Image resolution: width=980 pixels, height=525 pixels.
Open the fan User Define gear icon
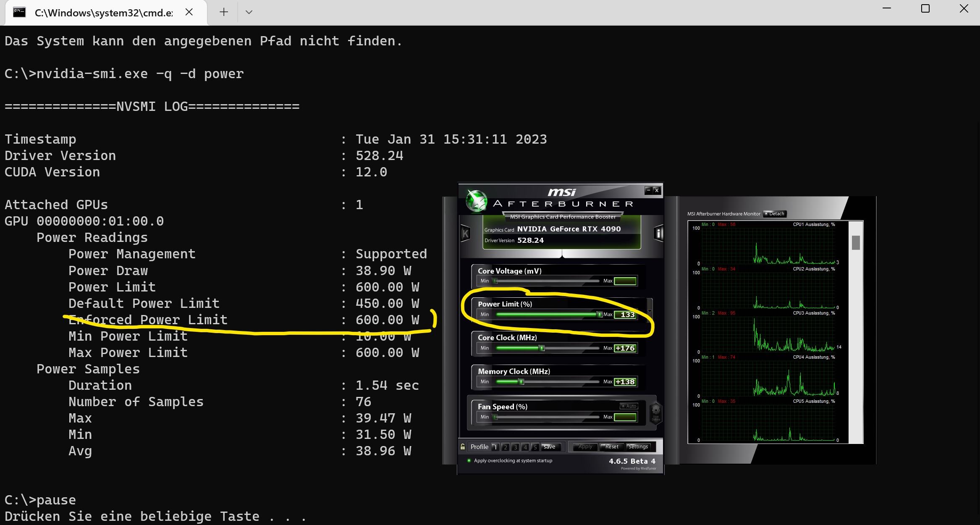(x=655, y=411)
